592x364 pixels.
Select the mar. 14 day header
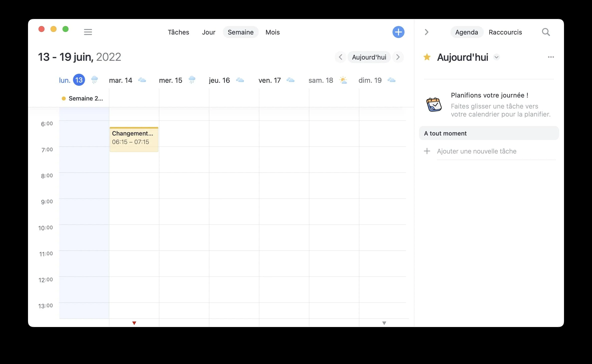coord(120,80)
